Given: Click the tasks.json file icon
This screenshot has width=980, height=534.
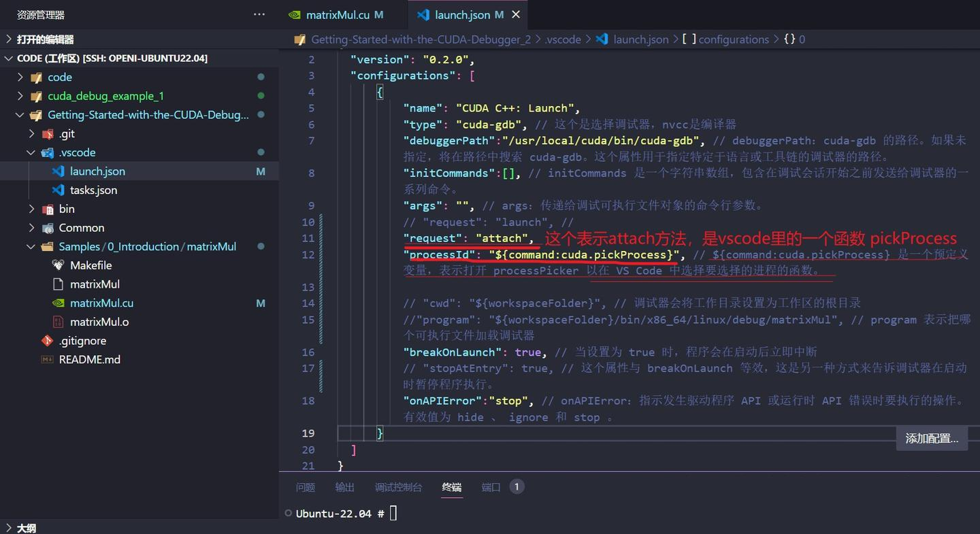Looking at the screenshot, I should 59,190.
